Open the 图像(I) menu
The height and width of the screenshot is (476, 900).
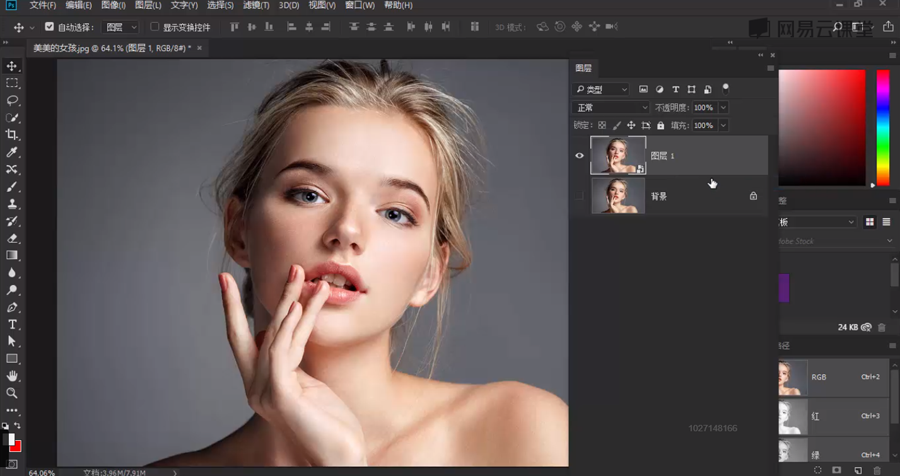pyautogui.click(x=113, y=6)
